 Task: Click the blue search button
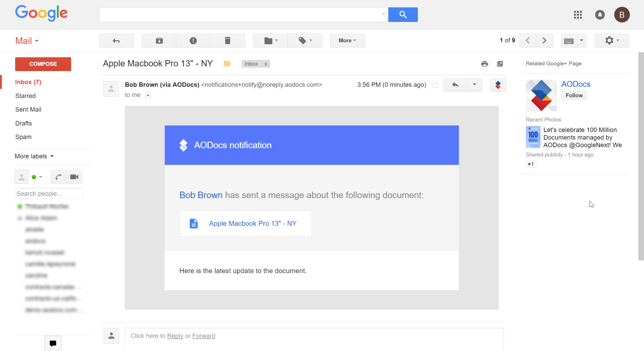(x=403, y=14)
